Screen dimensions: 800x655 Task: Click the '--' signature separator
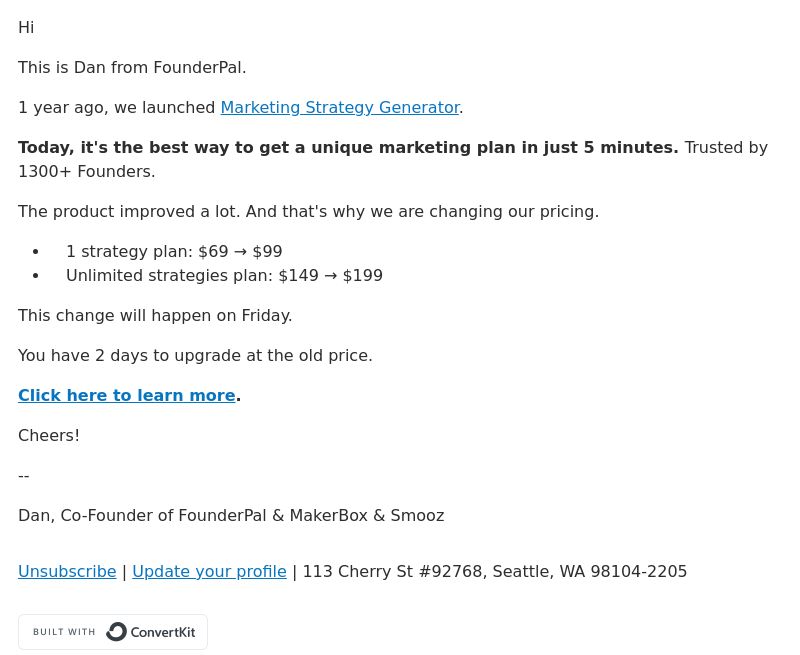click(23, 475)
